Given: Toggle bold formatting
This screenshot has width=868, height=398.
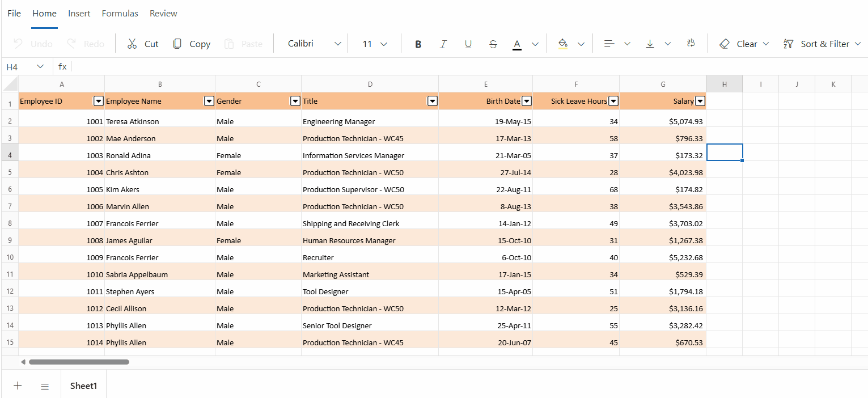Looking at the screenshot, I should pos(418,44).
